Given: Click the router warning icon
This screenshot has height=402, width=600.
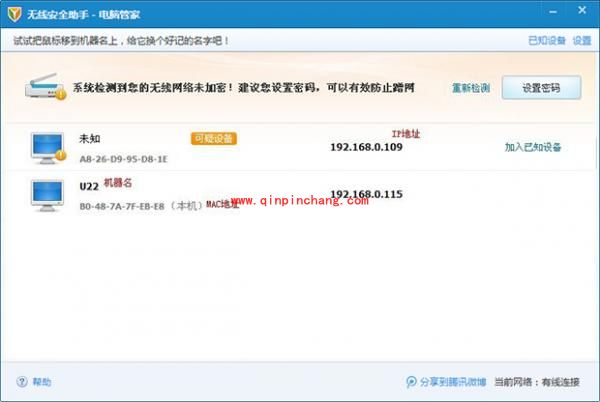Looking at the screenshot, I should tap(46, 87).
